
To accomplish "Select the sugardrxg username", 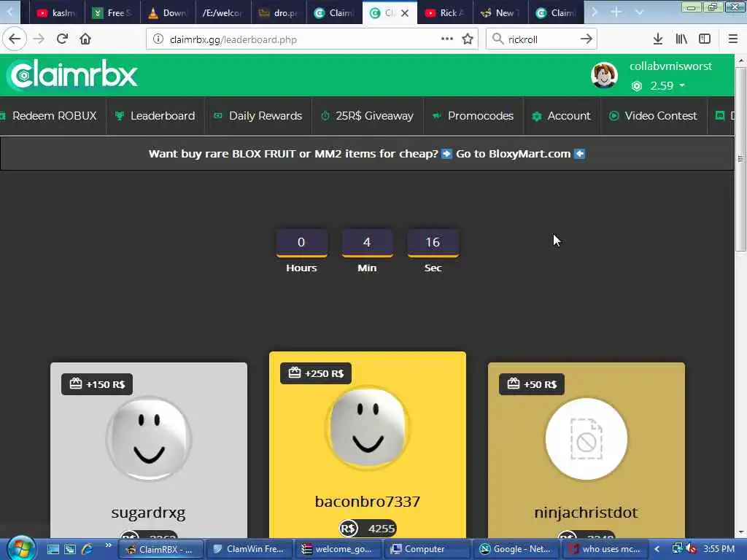I will click(148, 513).
